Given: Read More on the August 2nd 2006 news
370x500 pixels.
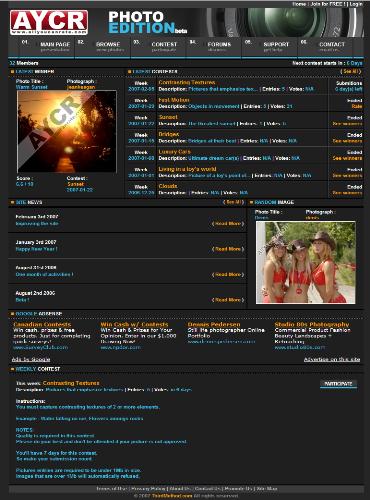Looking at the screenshot, I should coord(228,300).
